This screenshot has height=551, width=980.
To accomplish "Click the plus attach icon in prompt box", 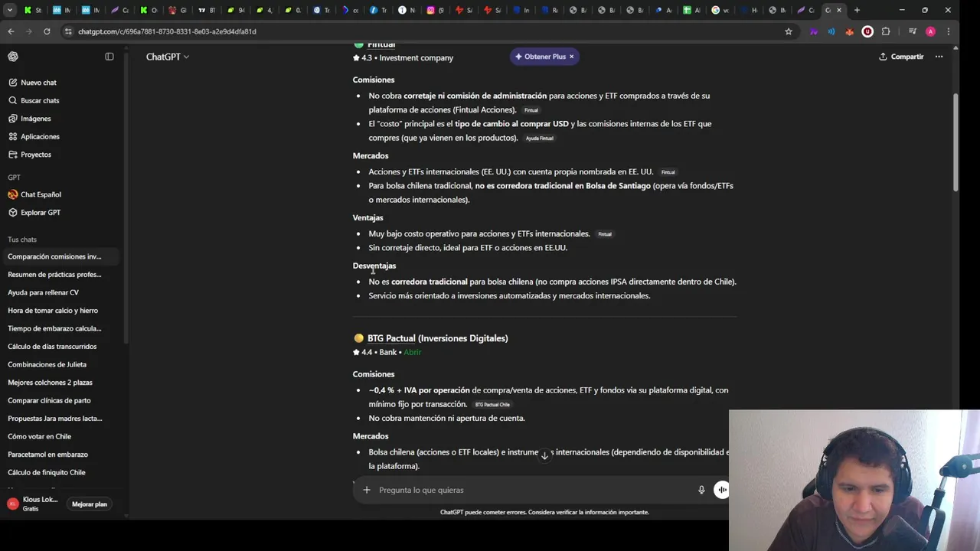I will (367, 490).
